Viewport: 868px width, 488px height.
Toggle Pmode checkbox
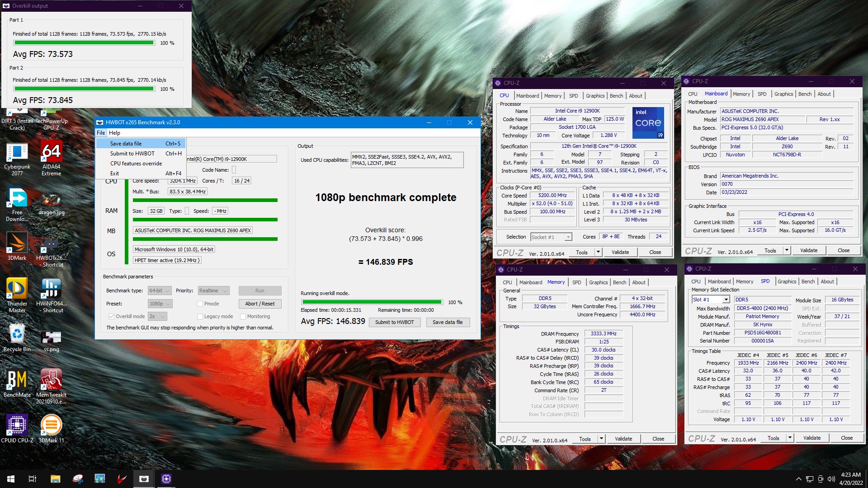[200, 304]
